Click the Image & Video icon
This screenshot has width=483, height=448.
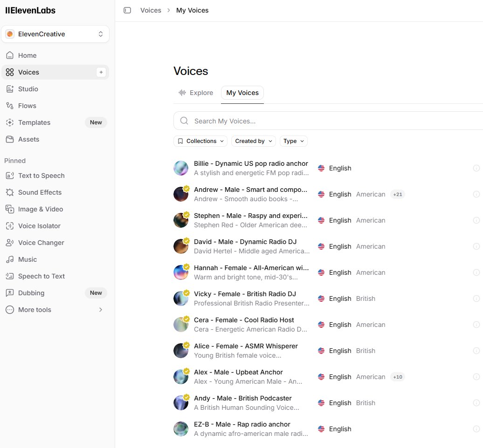(10, 209)
